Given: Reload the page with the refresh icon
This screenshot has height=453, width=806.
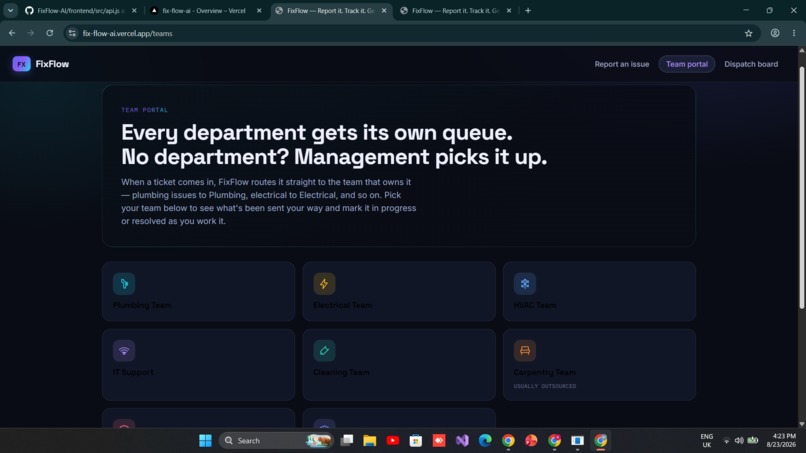Looking at the screenshot, I should click(50, 33).
